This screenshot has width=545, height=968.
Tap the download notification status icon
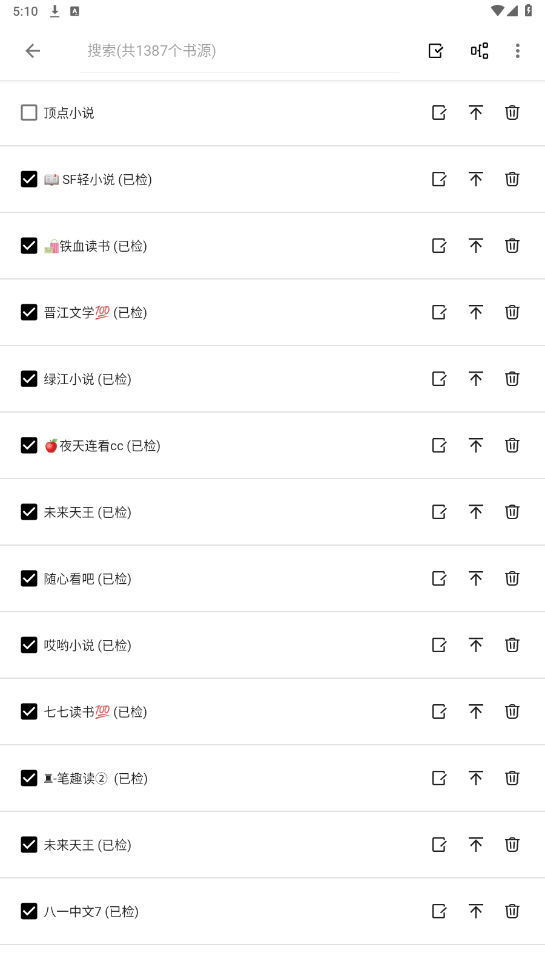(x=55, y=11)
